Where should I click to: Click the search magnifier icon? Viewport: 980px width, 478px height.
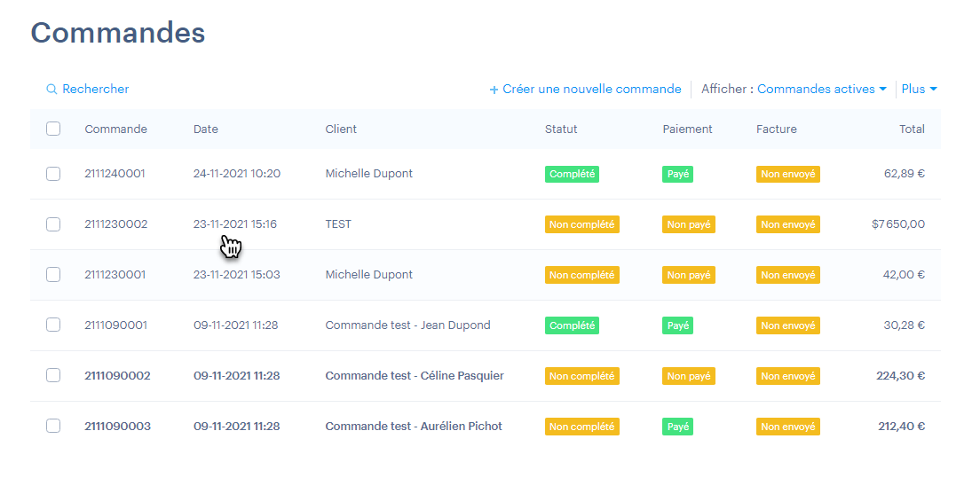coord(51,90)
